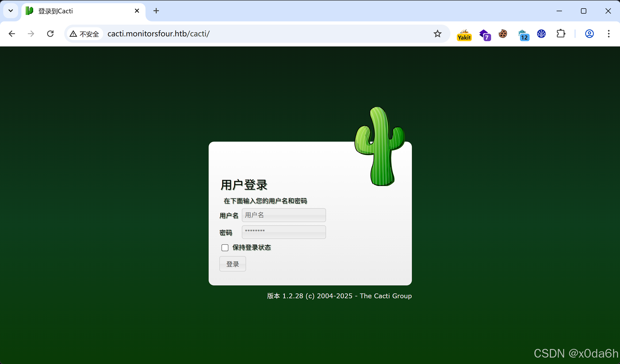This screenshot has height=364, width=620.
Task: Open the purple extension with badge 7
Action: (484, 34)
